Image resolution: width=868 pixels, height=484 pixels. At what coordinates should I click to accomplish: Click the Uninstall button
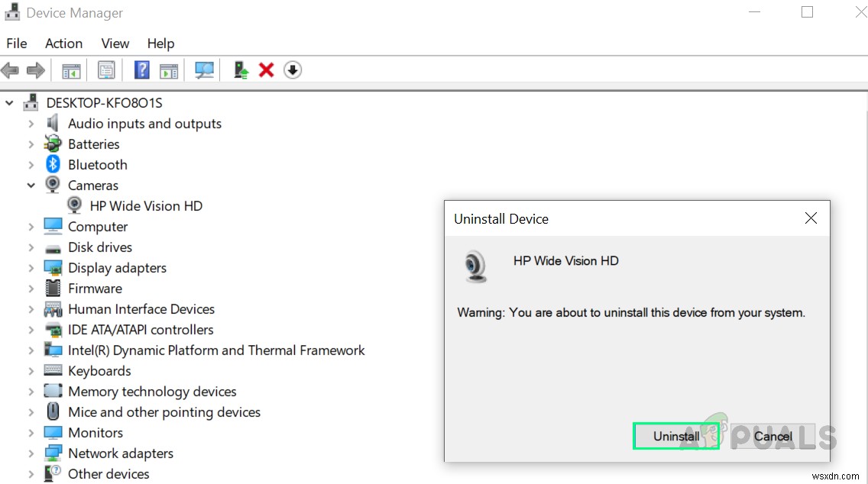(x=675, y=436)
